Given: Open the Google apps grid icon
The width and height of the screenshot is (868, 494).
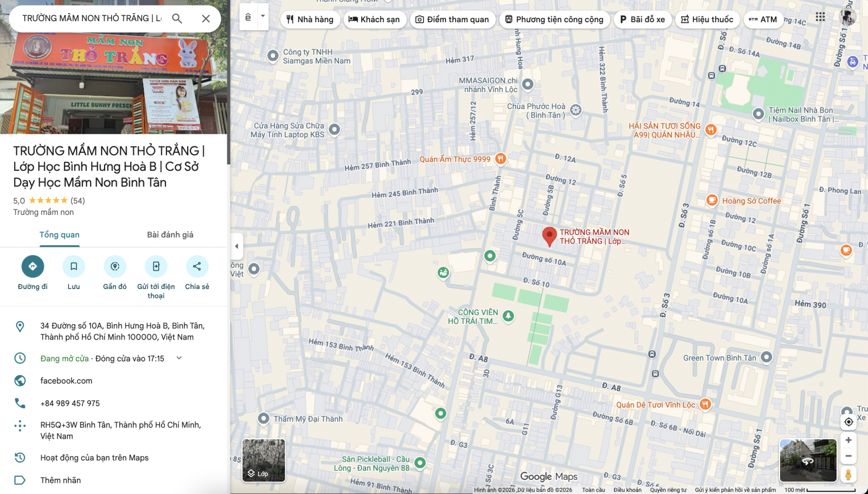Looking at the screenshot, I should pyautogui.click(x=820, y=17).
